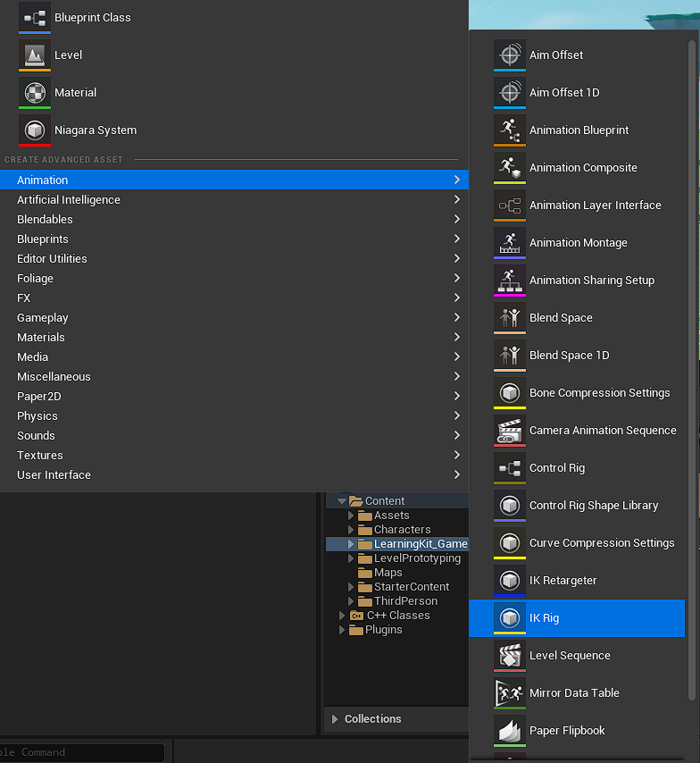Viewport: 700px width, 763px height.
Task: Click the Bone Compression Settings icon
Action: pos(509,392)
